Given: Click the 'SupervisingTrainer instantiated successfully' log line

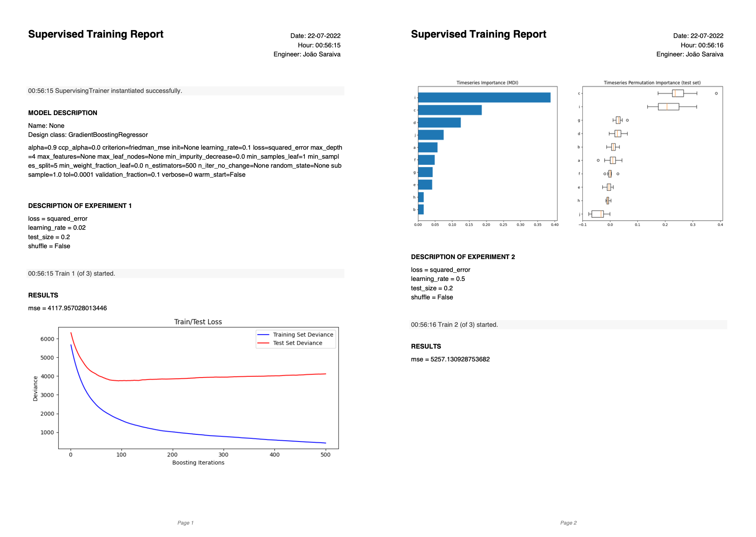Looking at the screenshot, I should coord(186,91).
